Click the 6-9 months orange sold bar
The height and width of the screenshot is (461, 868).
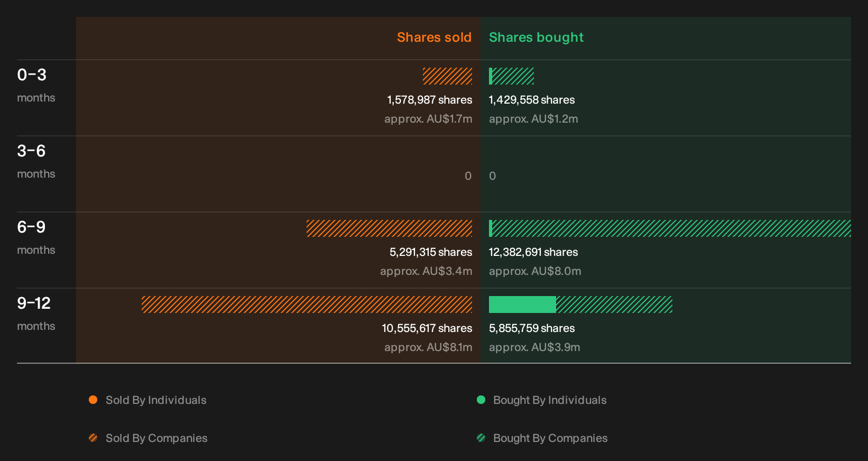(389, 228)
